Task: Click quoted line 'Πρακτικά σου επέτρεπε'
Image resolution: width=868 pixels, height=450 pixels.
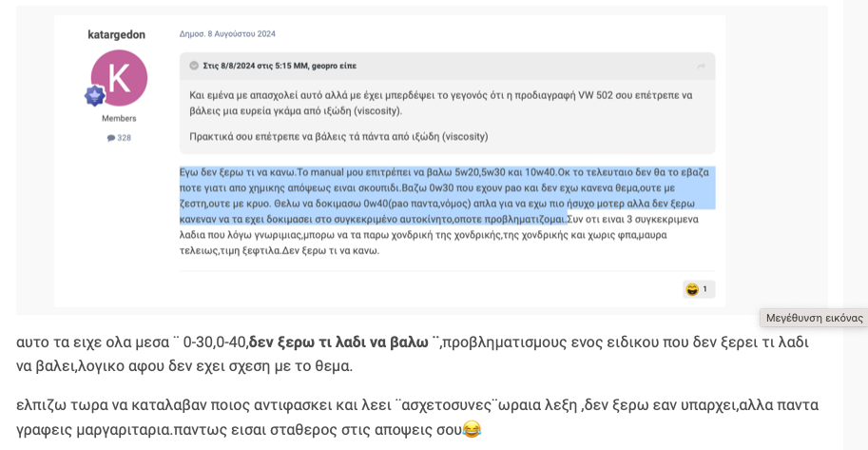Action: point(338,136)
